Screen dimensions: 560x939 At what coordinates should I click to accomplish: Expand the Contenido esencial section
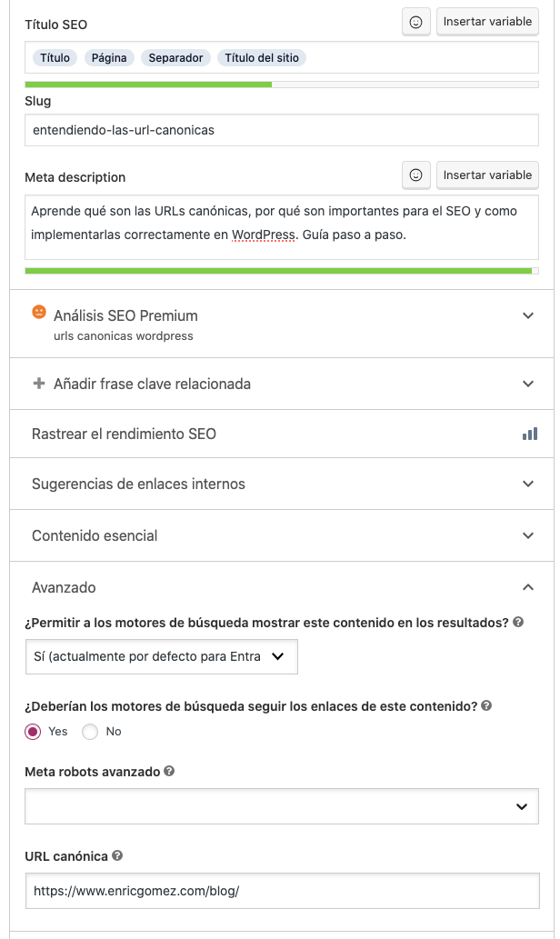(282, 535)
